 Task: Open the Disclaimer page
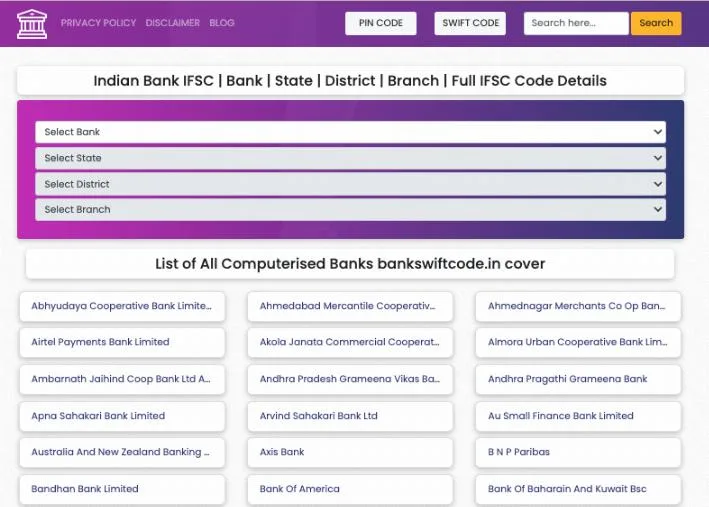click(x=172, y=23)
